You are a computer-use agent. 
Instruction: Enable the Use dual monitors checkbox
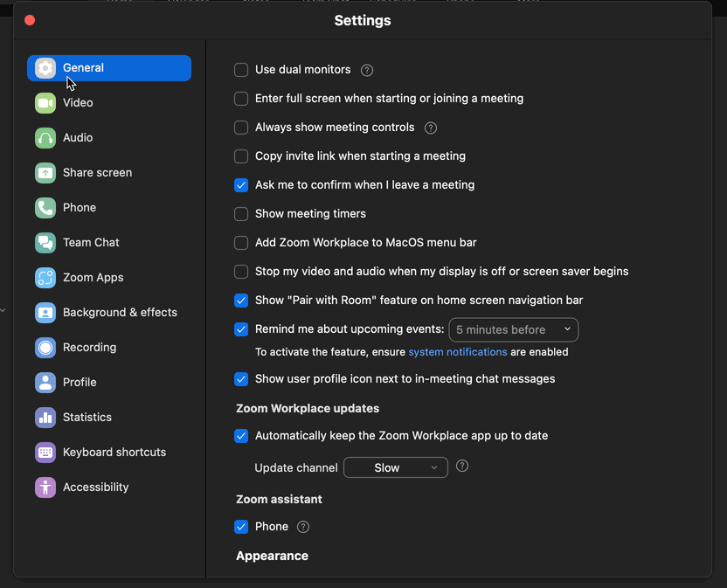tap(240, 70)
